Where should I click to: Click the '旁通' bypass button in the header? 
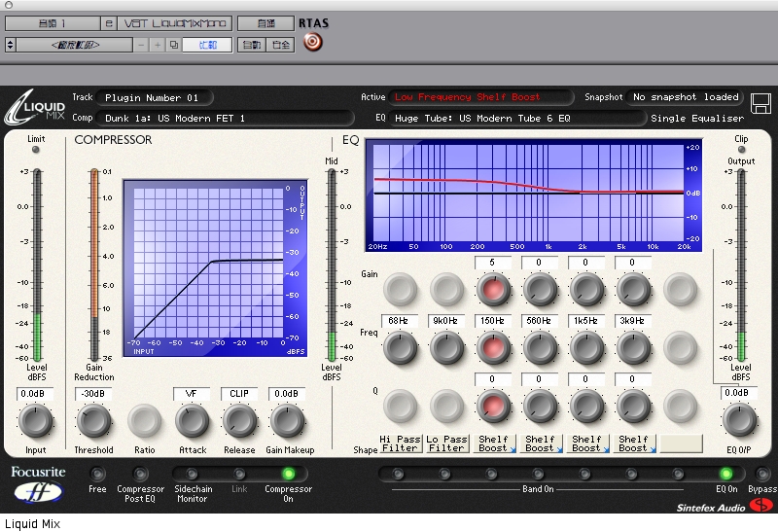265,23
